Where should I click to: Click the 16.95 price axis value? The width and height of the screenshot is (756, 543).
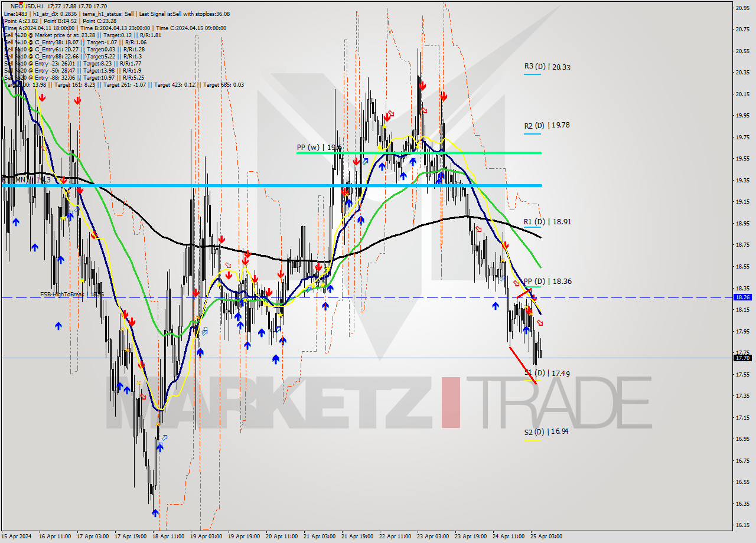(x=742, y=439)
